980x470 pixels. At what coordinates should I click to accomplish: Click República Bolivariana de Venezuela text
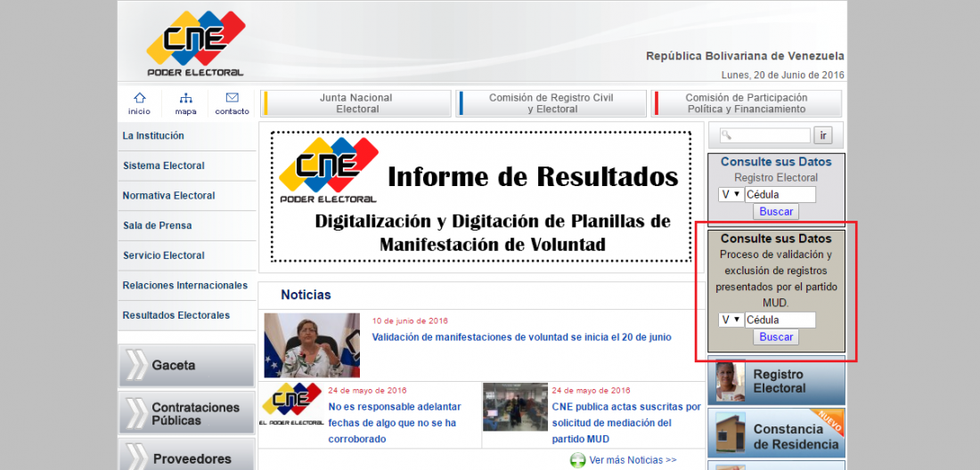coord(745,56)
